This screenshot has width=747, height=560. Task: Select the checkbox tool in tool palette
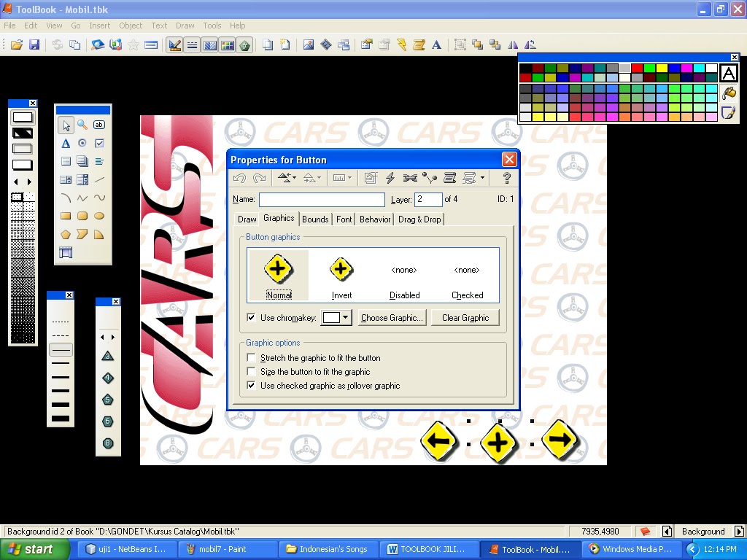coord(99,143)
